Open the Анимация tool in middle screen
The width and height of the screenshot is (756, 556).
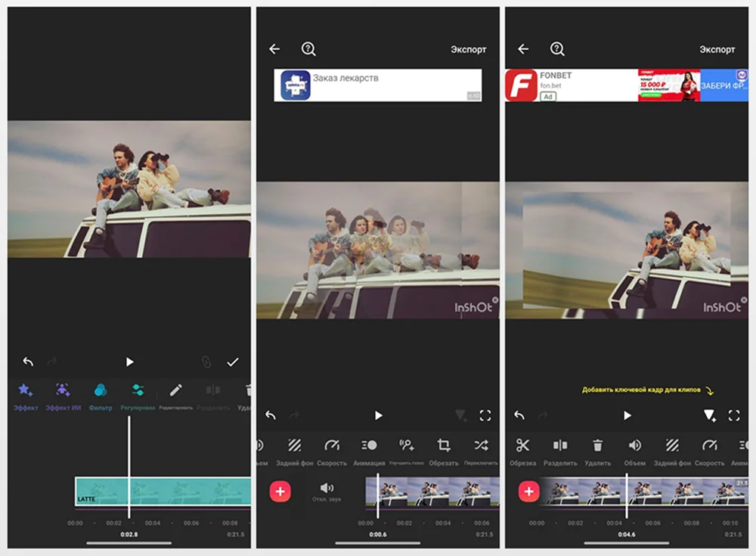pos(370,446)
